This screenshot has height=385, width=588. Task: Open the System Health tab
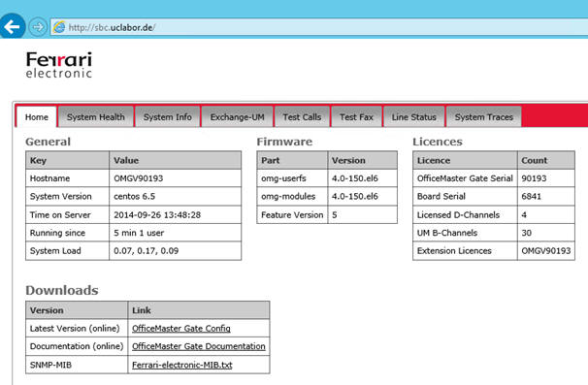click(96, 117)
